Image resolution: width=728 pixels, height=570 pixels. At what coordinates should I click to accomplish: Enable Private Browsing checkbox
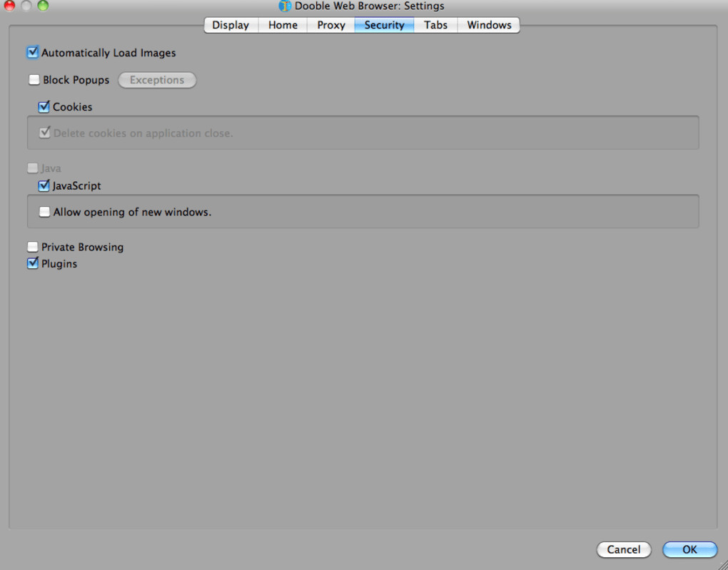(33, 246)
